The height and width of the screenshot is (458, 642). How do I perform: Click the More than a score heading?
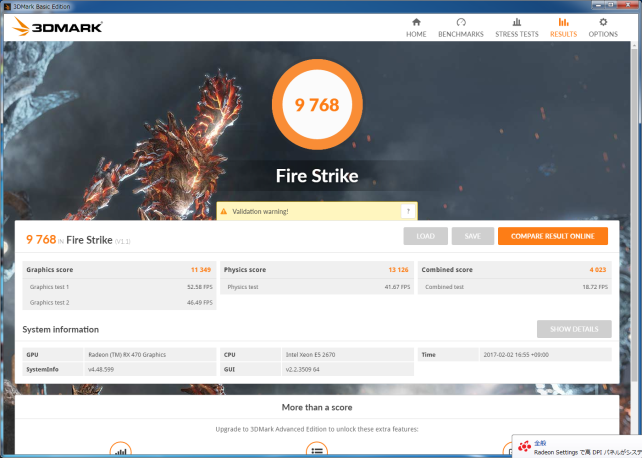click(x=317, y=407)
